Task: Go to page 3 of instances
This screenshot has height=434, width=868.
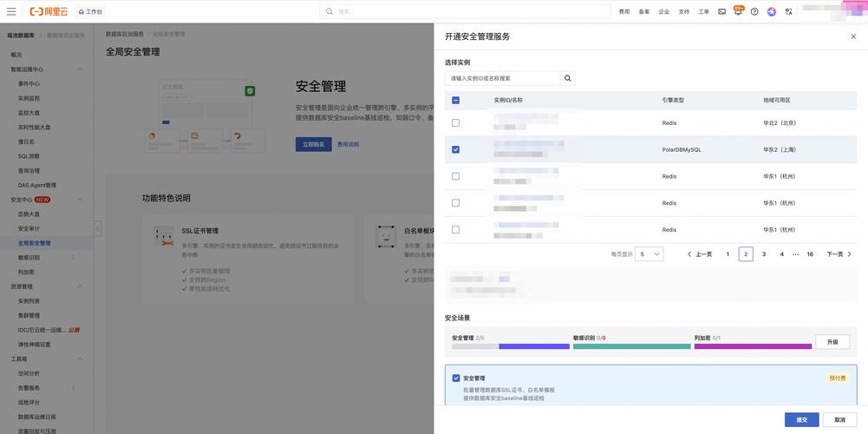Action: pyautogui.click(x=764, y=253)
